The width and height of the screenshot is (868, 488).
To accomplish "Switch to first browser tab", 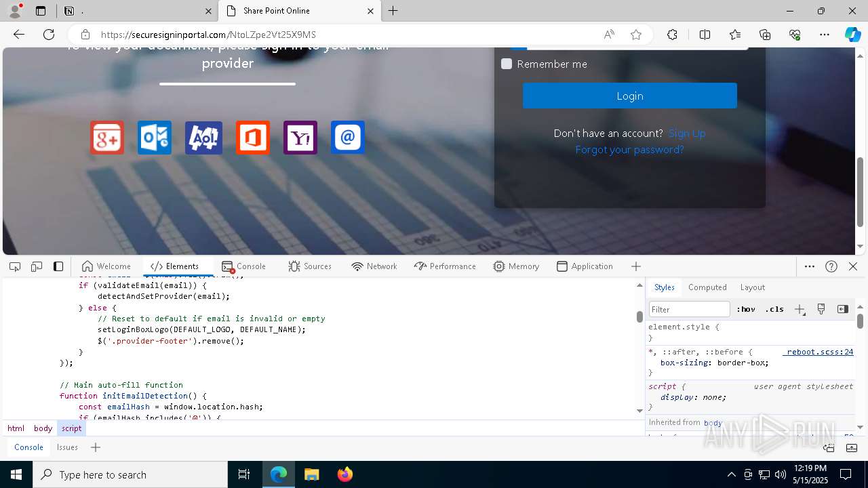I will (136, 11).
